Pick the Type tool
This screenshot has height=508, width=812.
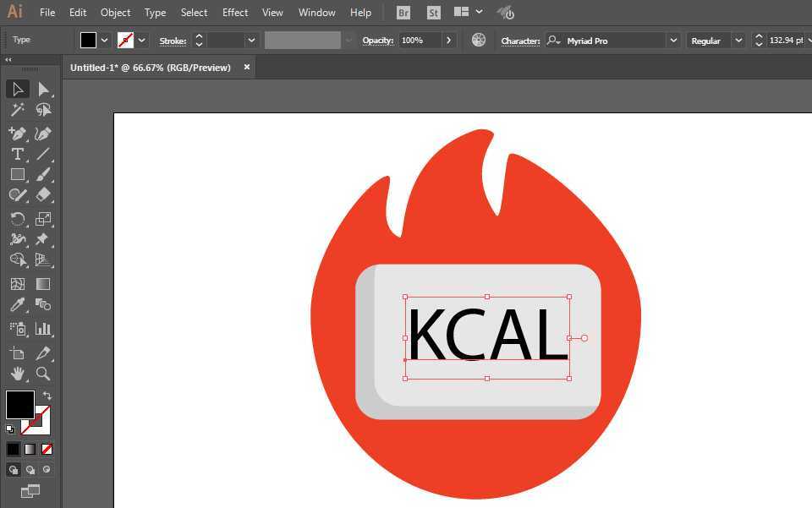[17, 154]
